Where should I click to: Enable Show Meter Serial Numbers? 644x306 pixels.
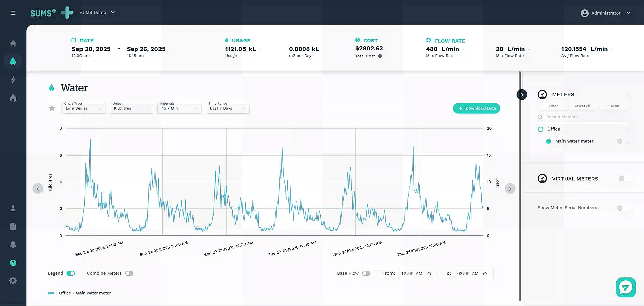coord(623,208)
